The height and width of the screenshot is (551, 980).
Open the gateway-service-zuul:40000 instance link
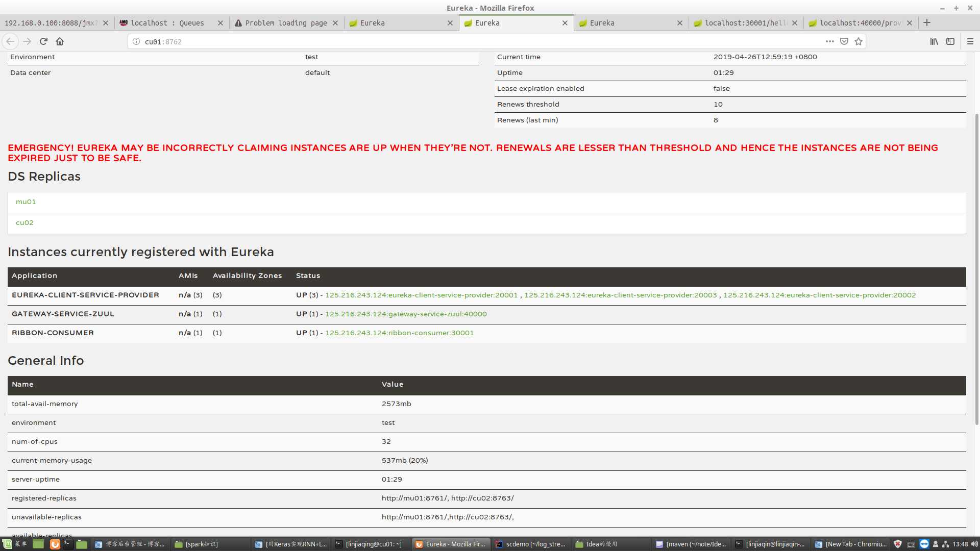click(x=406, y=314)
